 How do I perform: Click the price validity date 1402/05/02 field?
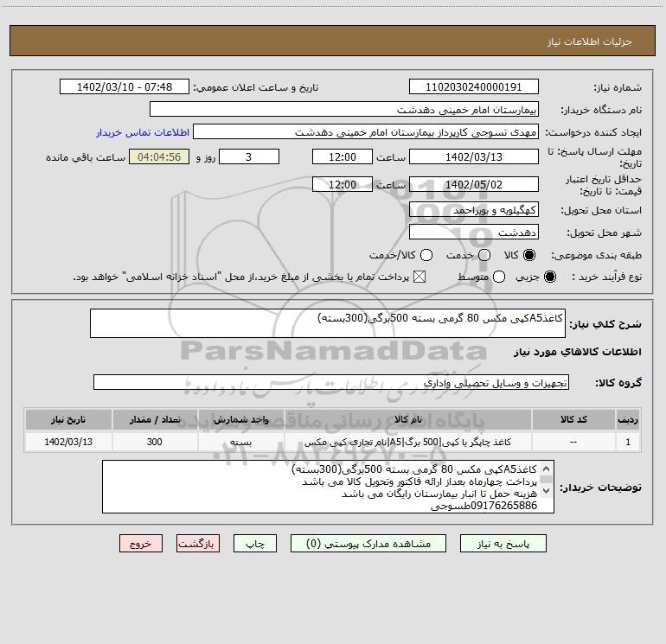coord(474,185)
